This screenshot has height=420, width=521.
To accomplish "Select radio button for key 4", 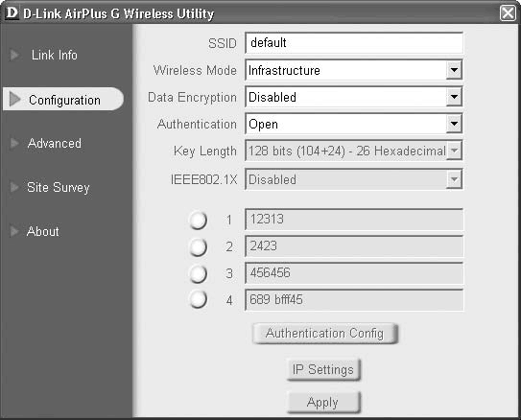I will tap(198, 299).
